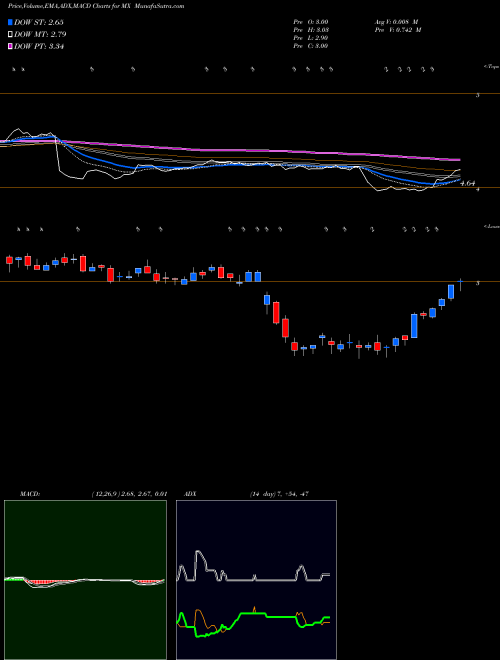Click the 'Pre V: 0.742 M' value
This screenshot has width=500, height=660.
click(x=398, y=30)
